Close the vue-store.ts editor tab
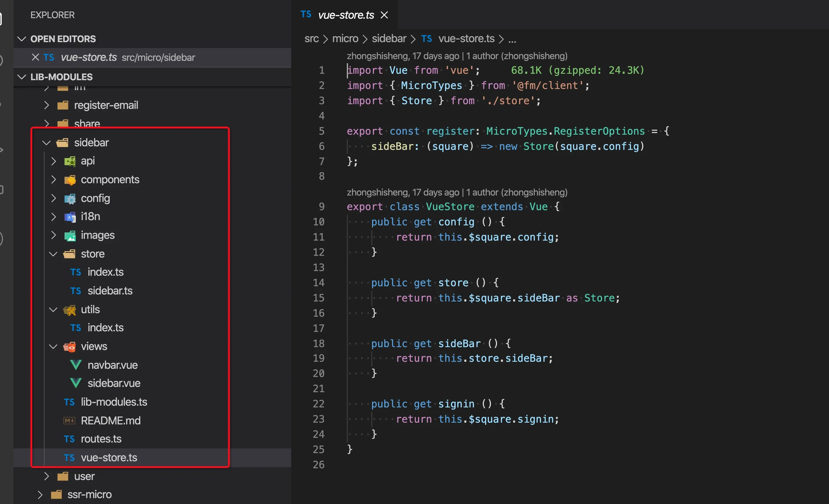Screen dimensions: 829x504 [x=384, y=15]
